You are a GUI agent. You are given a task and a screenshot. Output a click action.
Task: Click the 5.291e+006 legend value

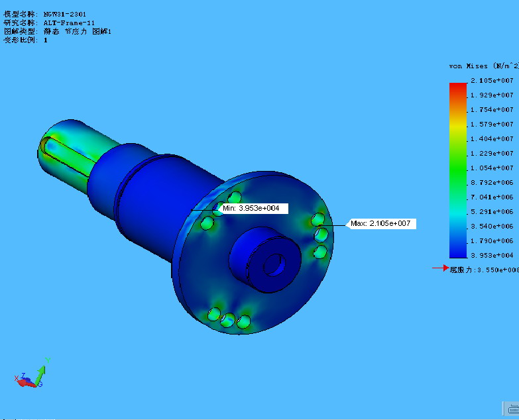pos(492,211)
